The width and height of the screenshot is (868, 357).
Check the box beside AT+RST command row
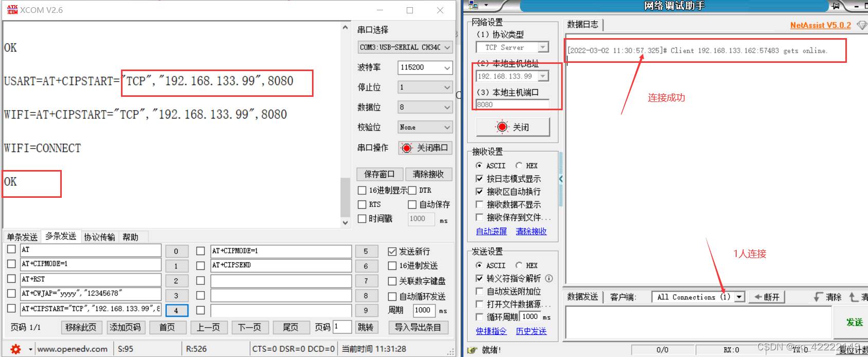[x=11, y=278]
